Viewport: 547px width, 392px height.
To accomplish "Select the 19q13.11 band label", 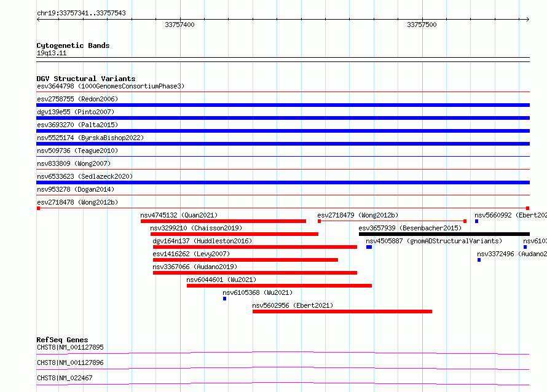I will [x=52, y=53].
